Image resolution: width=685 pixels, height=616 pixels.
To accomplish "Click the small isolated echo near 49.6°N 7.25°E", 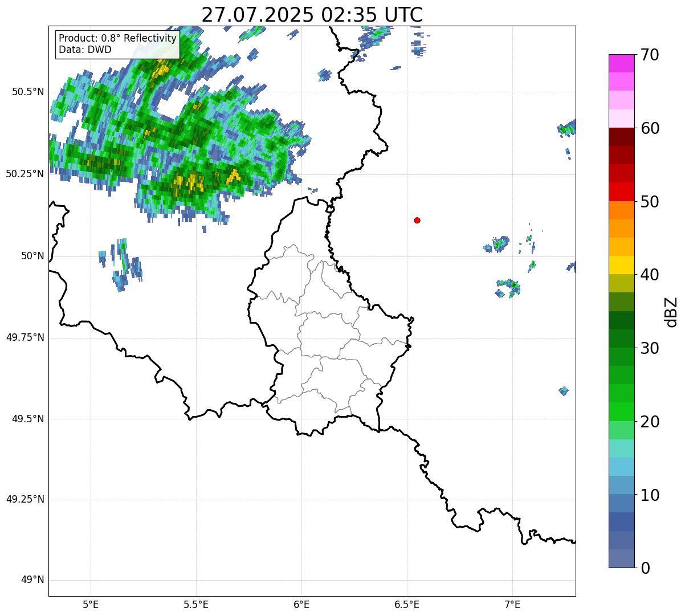I will click(x=564, y=390).
